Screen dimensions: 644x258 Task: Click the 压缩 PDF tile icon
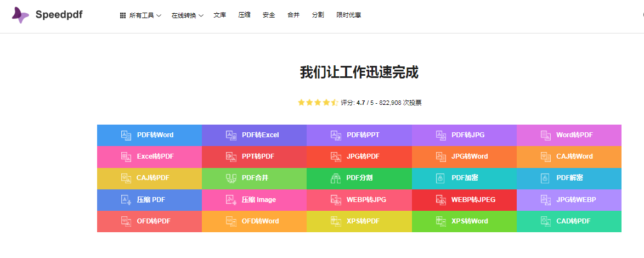pos(126,200)
